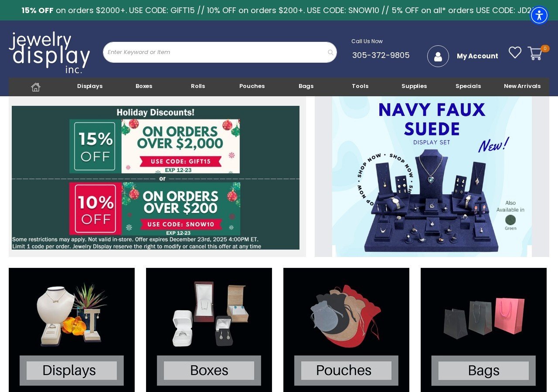
Task: Open the shopping cart icon
Action: pos(535,53)
